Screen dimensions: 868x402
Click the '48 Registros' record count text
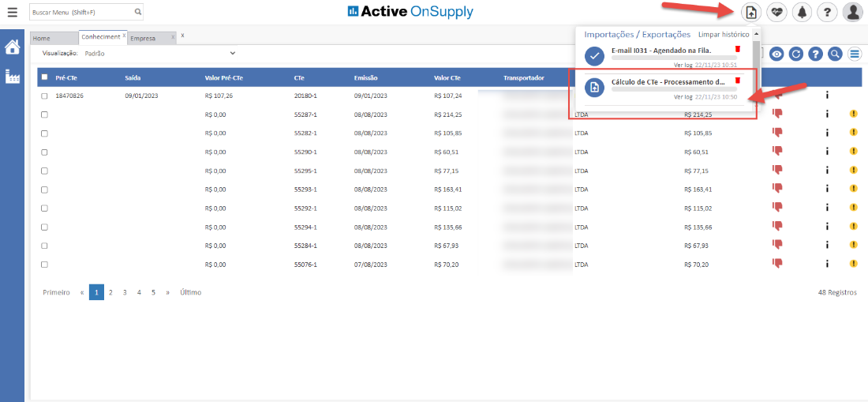pos(837,292)
